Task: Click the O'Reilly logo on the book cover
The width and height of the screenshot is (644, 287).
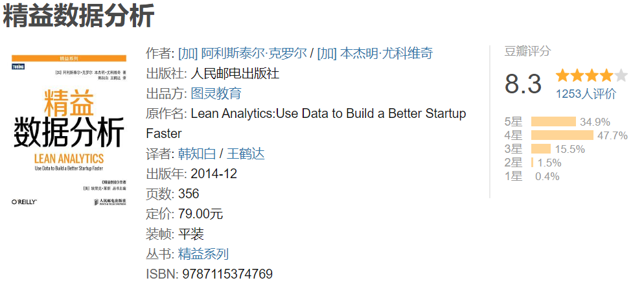Action: click(x=26, y=203)
